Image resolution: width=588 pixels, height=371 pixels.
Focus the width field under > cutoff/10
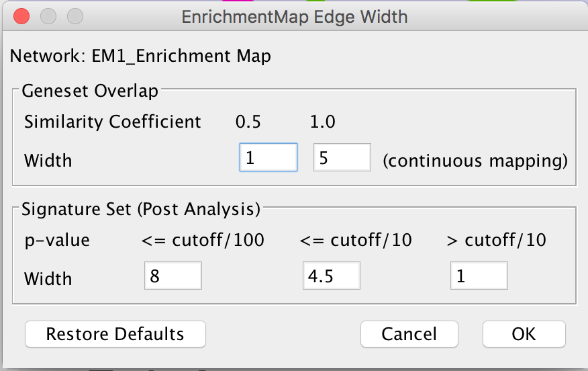(479, 276)
